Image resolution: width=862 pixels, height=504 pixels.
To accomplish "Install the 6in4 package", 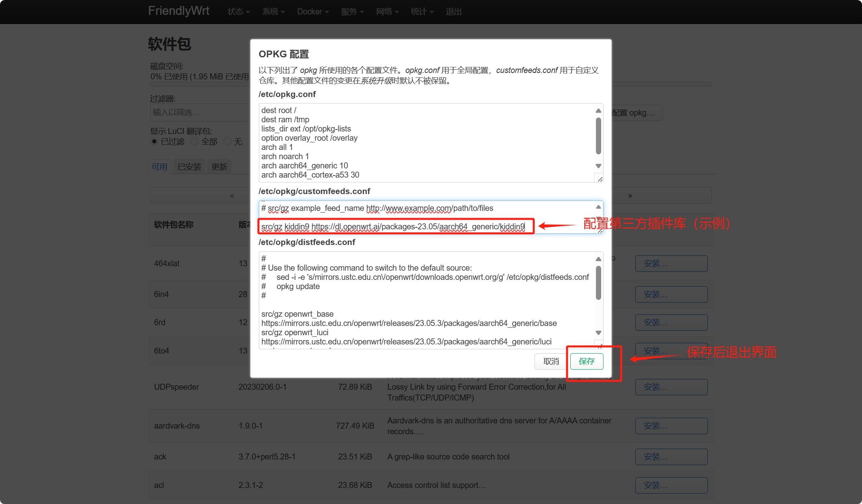I will click(x=671, y=294).
